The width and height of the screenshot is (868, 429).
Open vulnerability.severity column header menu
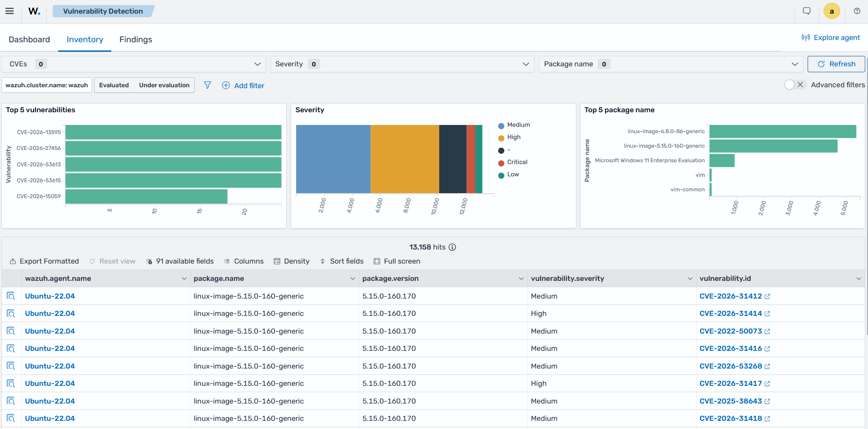coord(690,279)
